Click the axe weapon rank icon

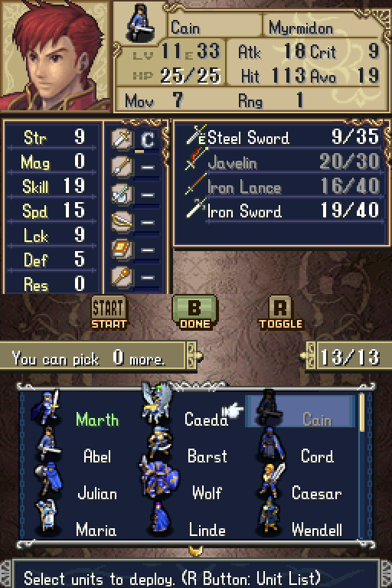pos(122,194)
